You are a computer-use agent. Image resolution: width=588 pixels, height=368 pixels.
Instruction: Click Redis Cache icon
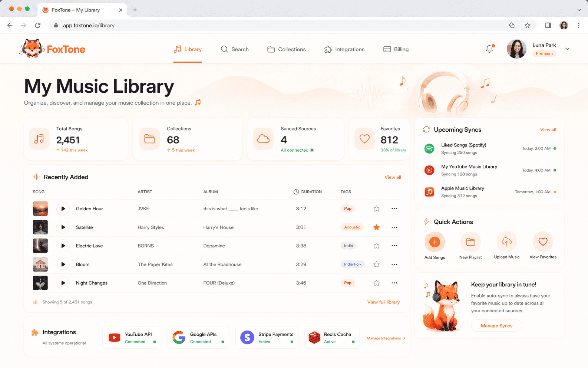[314, 338]
